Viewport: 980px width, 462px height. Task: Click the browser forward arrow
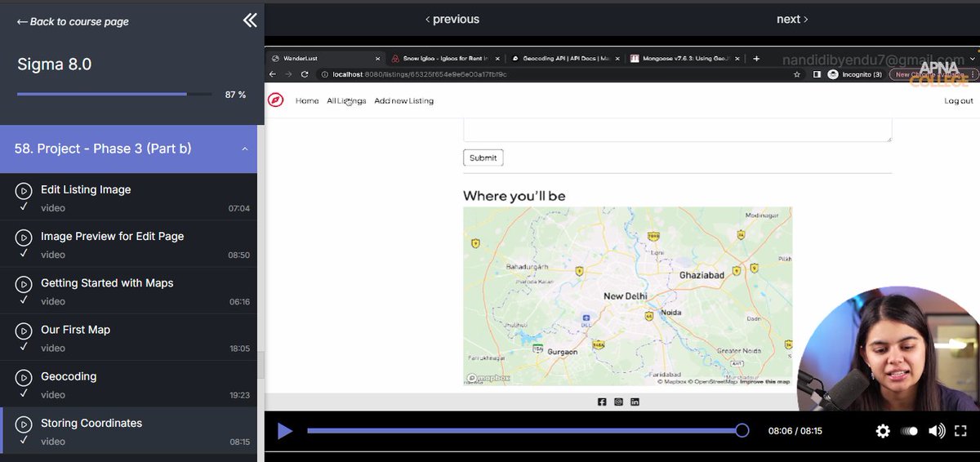pyautogui.click(x=288, y=74)
